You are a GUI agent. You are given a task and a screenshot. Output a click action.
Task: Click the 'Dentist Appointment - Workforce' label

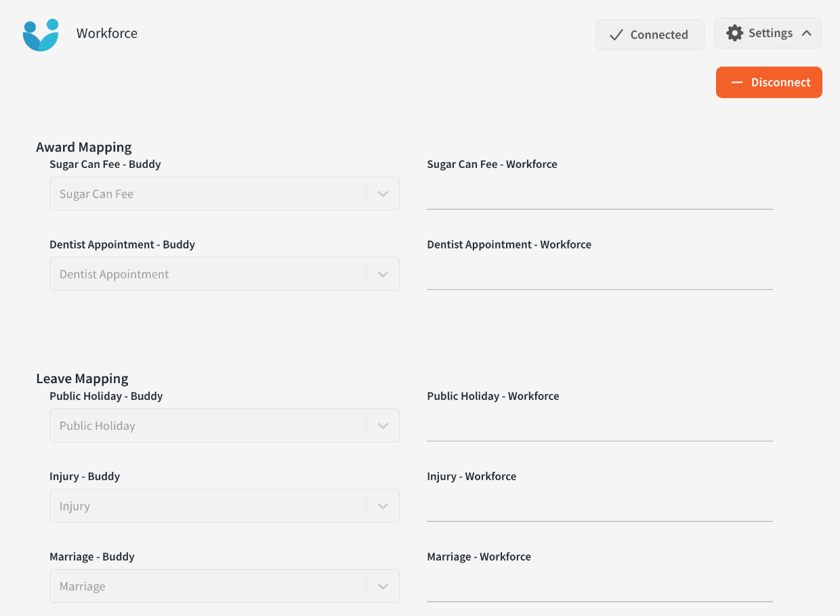point(509,244)
